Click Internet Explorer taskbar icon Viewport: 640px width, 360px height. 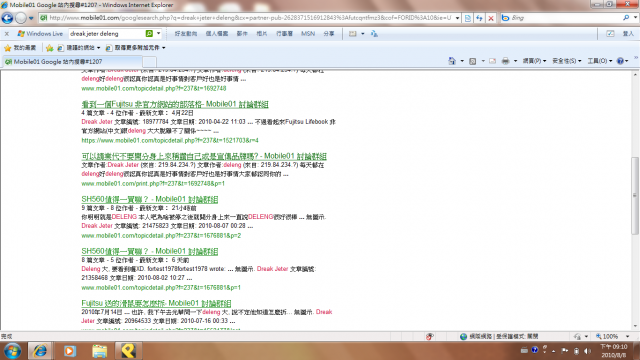click(40, 351)
